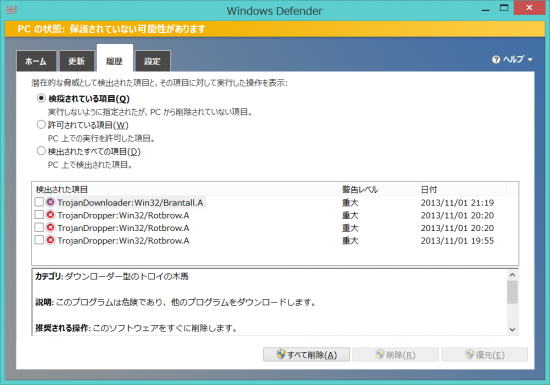This screenshot has width=550, height=385.
Task: Click the details pane scroll up arrow
Action: tap(512, 275)
